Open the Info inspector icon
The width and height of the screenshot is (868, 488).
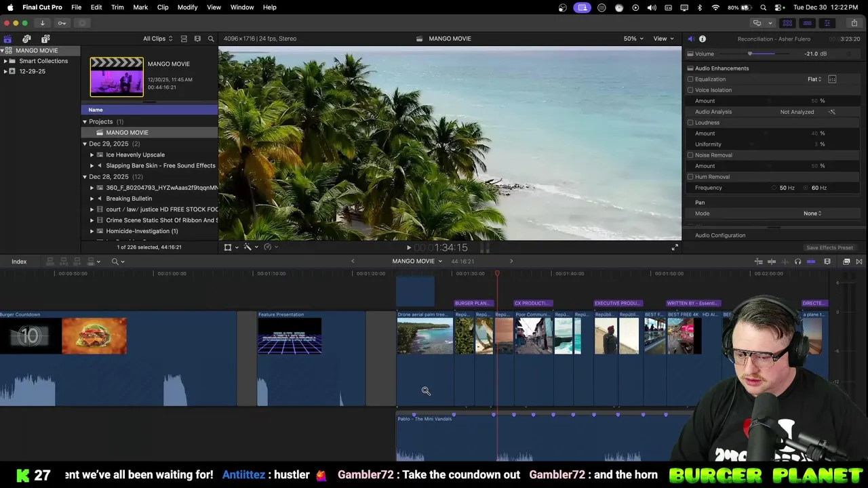click(x=703, y=39)
